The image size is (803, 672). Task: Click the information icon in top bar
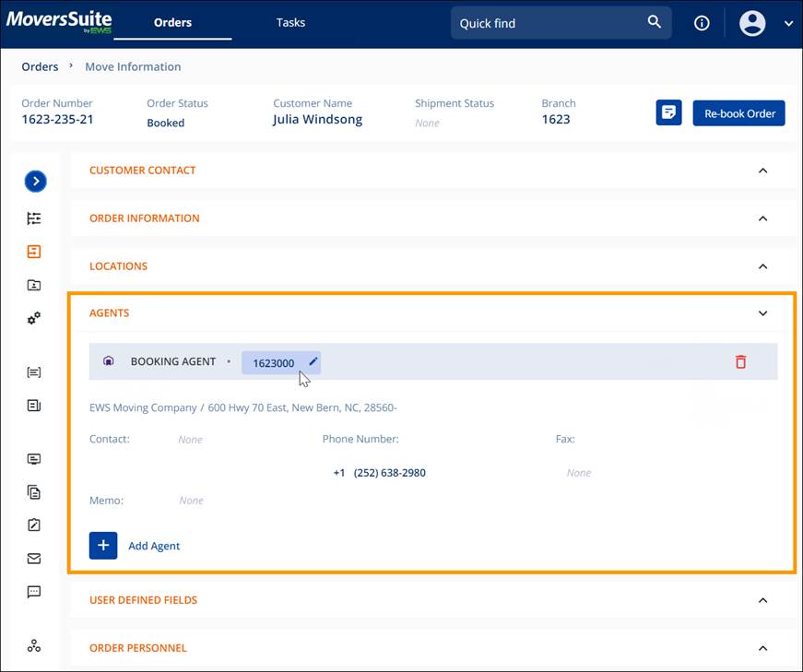tap(702, 23)
